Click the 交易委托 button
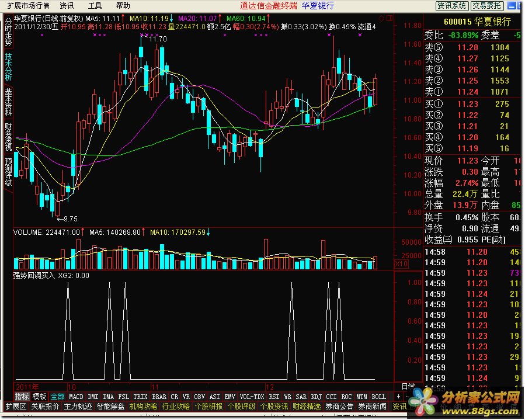Screen dimensions: 525x420 [x=487, y=6]
